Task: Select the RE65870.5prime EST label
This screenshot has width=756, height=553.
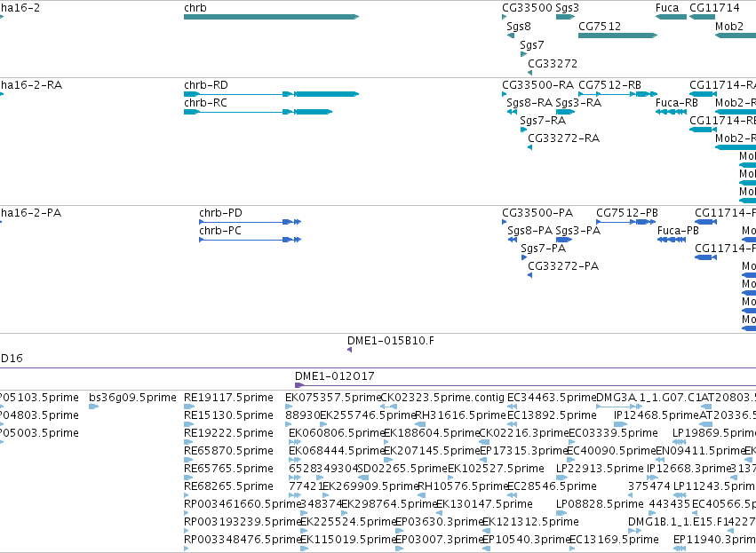Action: point(228,451)
